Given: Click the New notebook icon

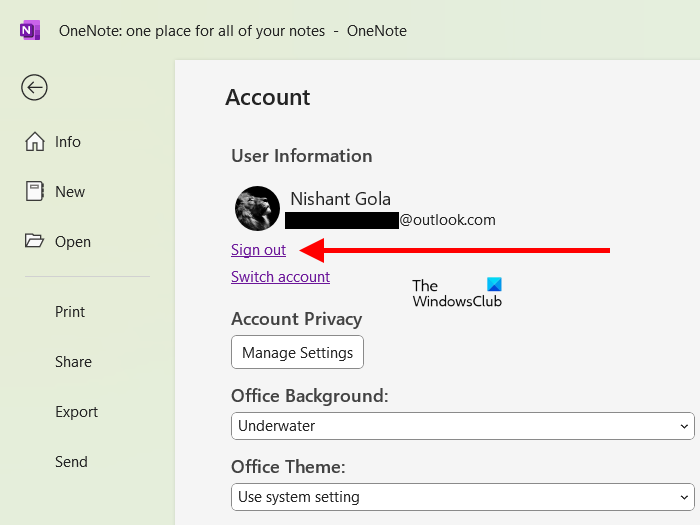Looking at the screenshot, I should pos(35,192).
